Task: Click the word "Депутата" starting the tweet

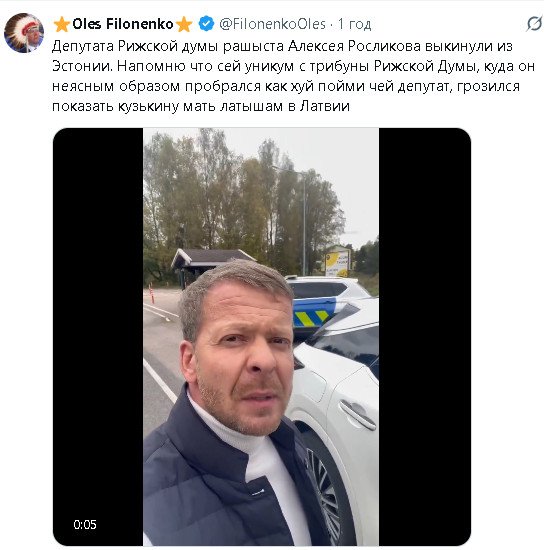Action: click(x=83, y=47)
